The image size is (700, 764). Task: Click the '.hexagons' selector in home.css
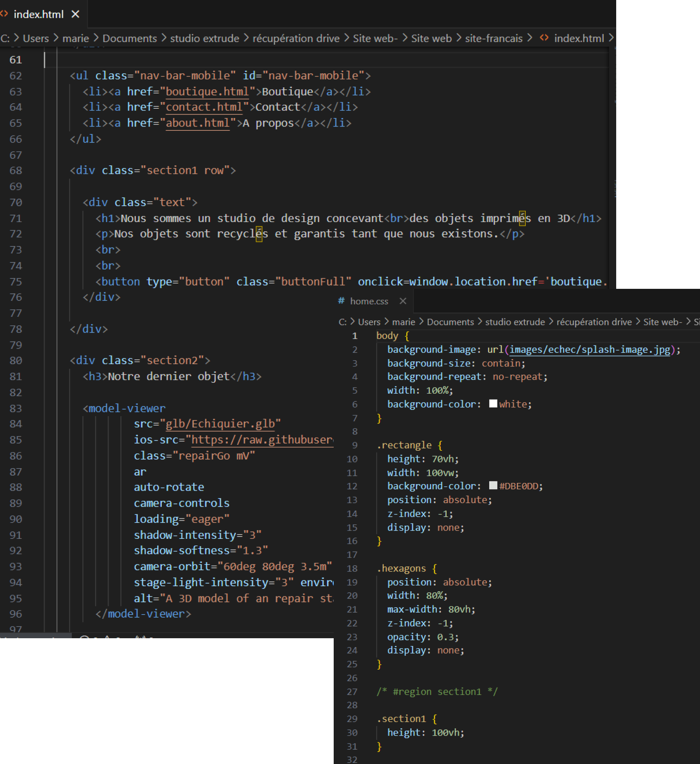401,568
